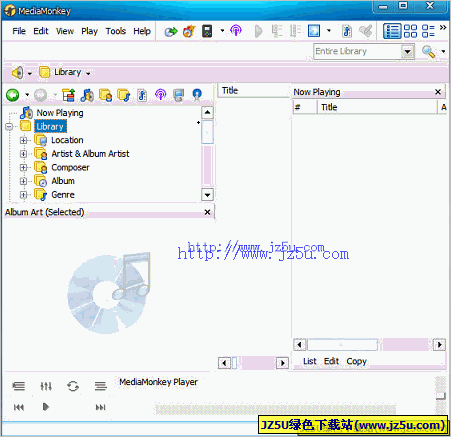The height and width of the screenshot is (437, 451).
Task: Click the computer icon in tree toolbar
Action: pos(179,95)
